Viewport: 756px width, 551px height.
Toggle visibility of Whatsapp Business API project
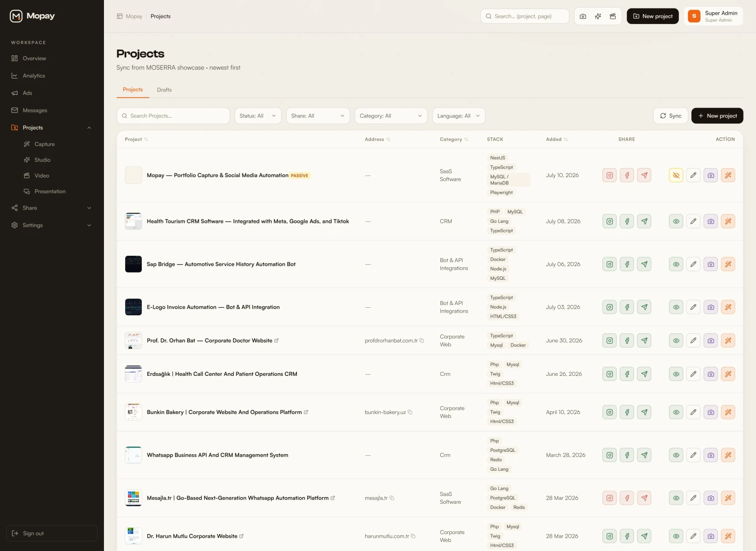pos(676,455)
